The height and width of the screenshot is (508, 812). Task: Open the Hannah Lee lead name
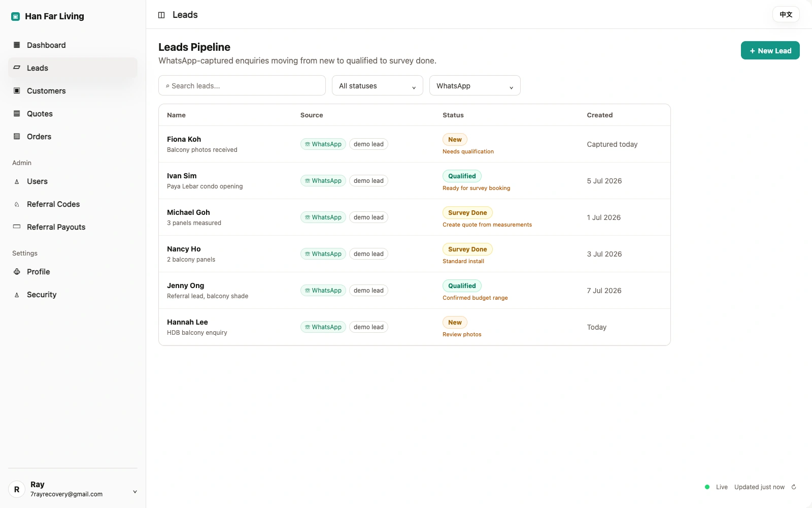click(187, 322)
